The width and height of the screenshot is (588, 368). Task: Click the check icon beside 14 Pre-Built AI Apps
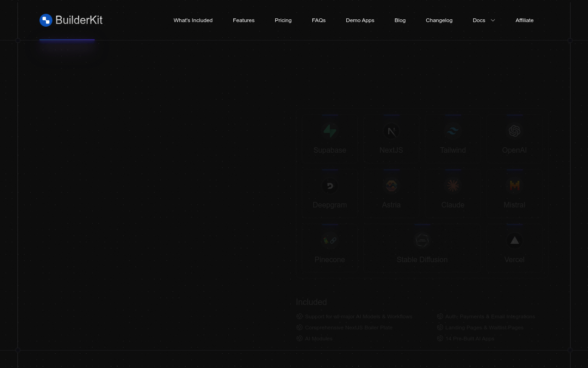point(440,339)
